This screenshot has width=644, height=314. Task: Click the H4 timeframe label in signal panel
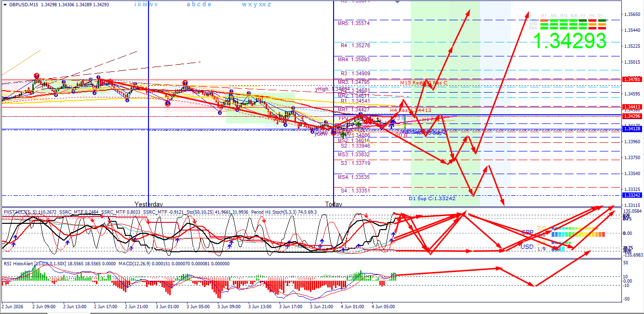coord(592,15)
